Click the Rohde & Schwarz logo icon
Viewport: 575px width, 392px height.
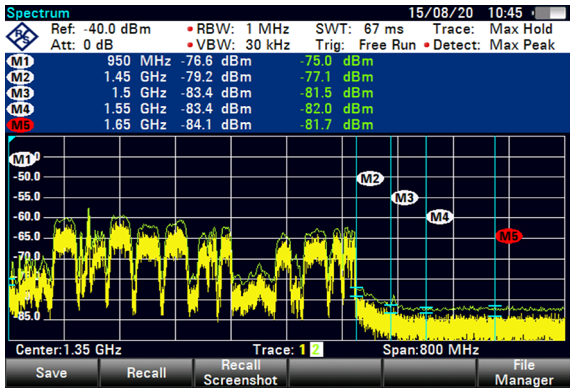click(22, 37)
